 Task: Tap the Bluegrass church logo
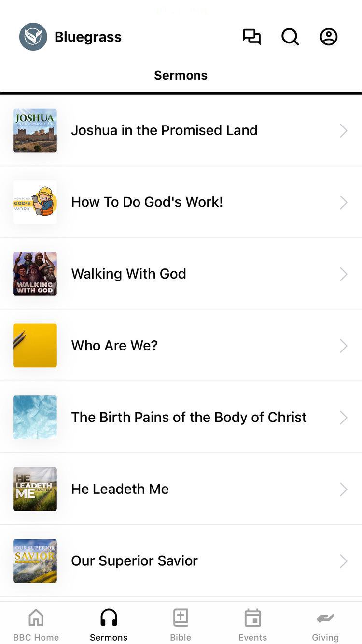point(33,37)
